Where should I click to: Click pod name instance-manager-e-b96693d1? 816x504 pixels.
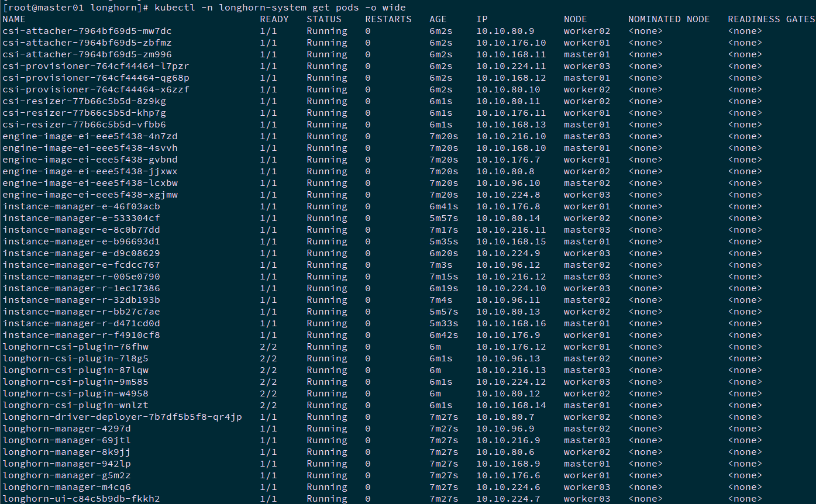coord(81,241)
